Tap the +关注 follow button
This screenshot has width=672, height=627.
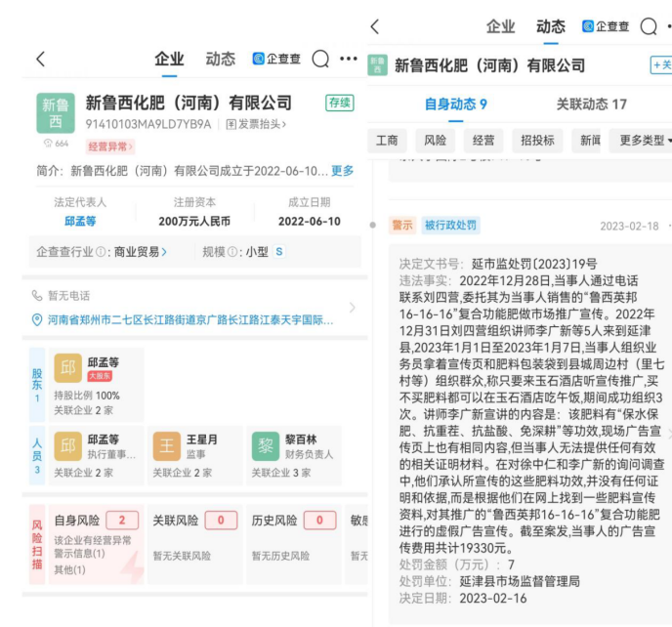(x=661, y=65)
